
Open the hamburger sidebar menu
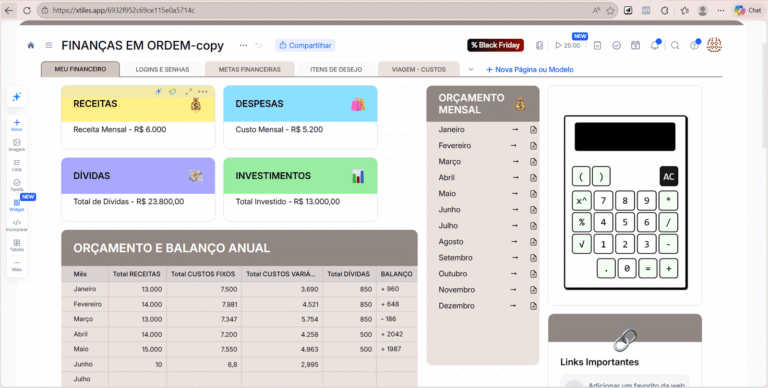point(49,45)
